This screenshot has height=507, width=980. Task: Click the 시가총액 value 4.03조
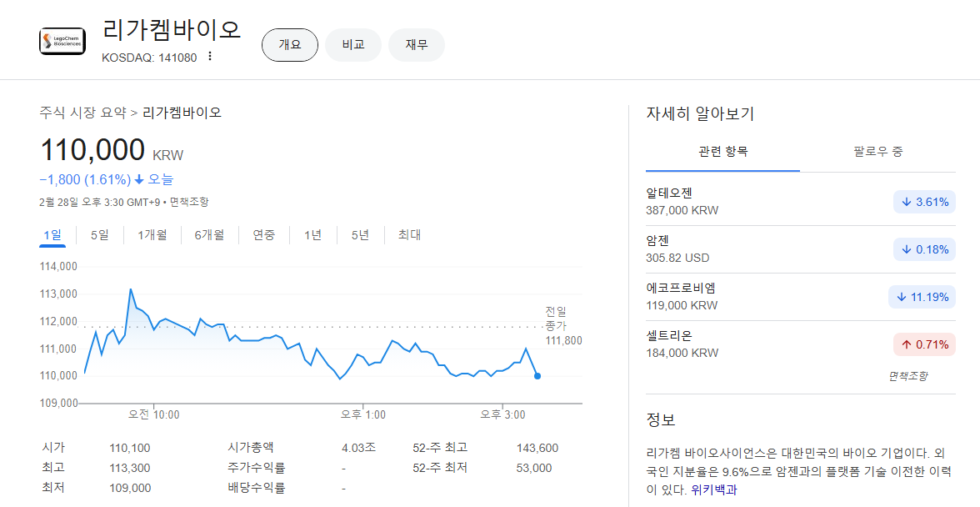point(358,449)
